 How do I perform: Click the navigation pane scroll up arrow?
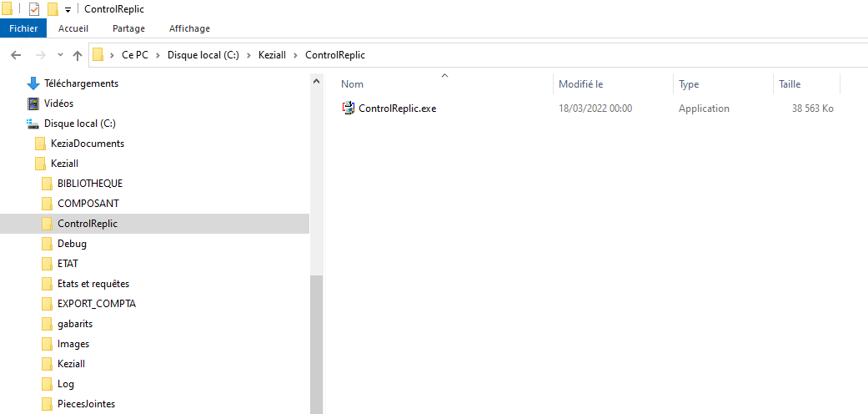pyautogui.click(x=316, y=82)
